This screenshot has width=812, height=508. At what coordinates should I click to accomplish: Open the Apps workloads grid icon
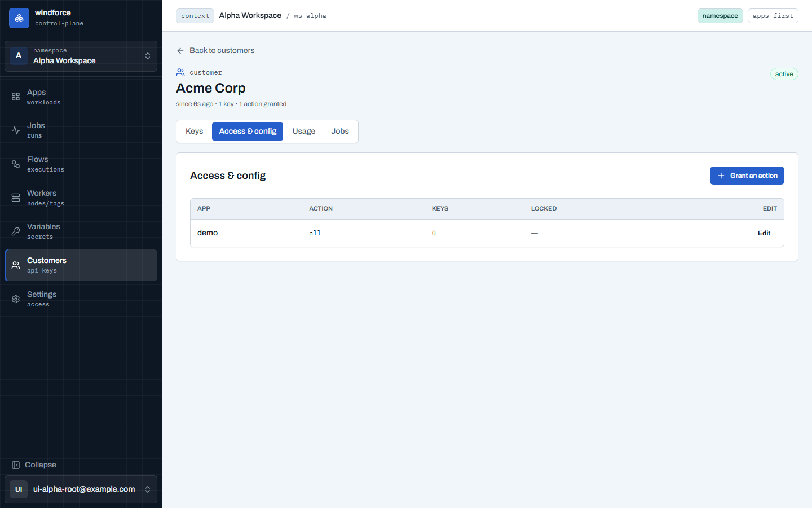16,97
